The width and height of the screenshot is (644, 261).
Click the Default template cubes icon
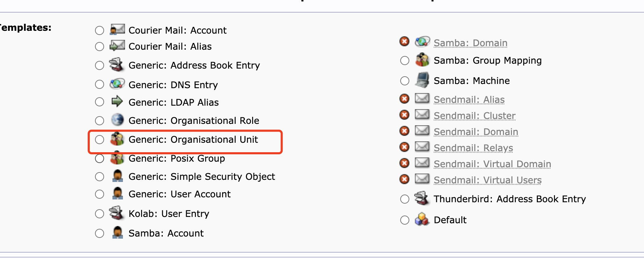pyautogui.click(x=422, y=219)
